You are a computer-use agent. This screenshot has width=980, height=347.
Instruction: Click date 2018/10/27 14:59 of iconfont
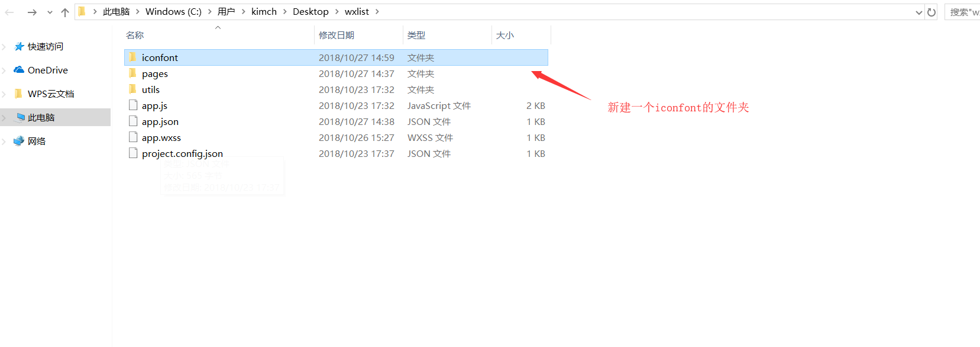pyautogui.click(x=357, y=58)
